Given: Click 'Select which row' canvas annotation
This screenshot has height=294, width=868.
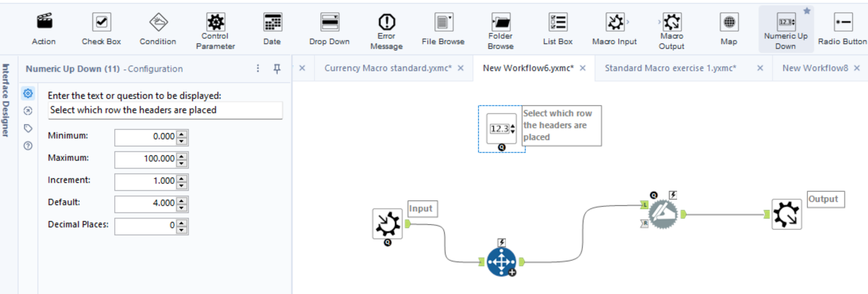Looking at the screenshot, I should (x=562, y=125).
